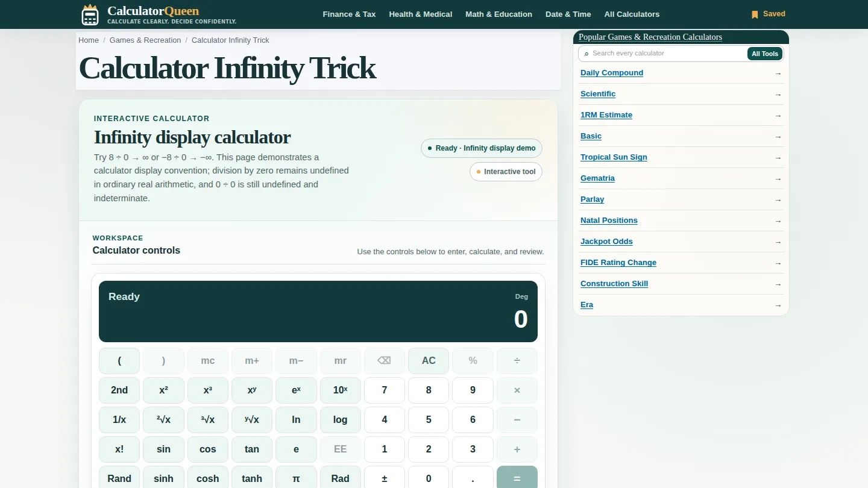
Task: Click the calculator display value 0
Action: [x=521, y=319]
